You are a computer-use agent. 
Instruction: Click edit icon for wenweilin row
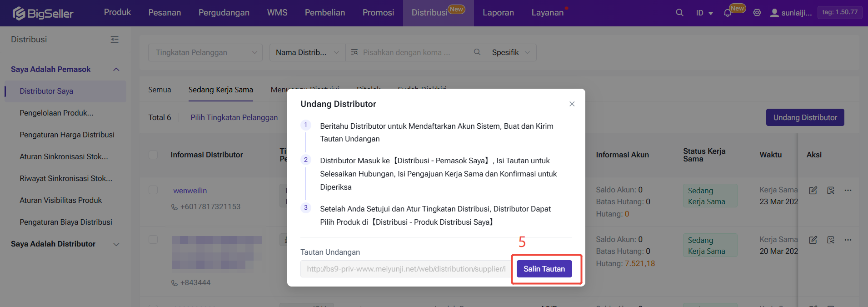click(x=813, y=191)
